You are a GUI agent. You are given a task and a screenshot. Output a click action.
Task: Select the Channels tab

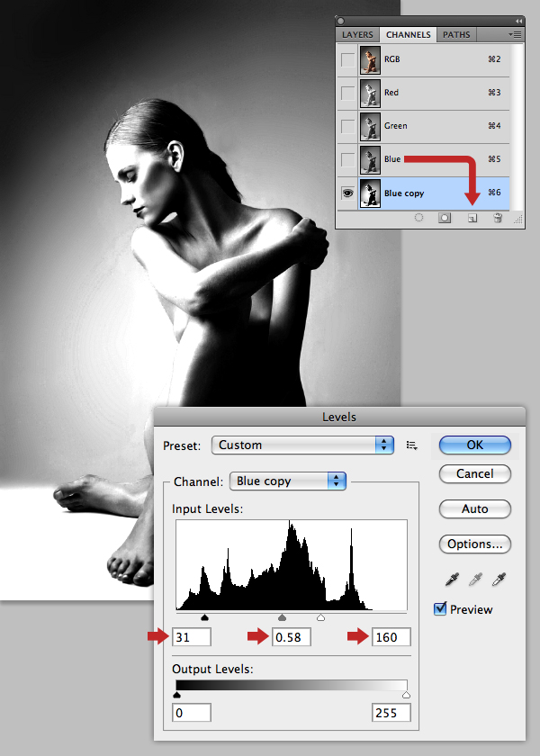point(409,35)
